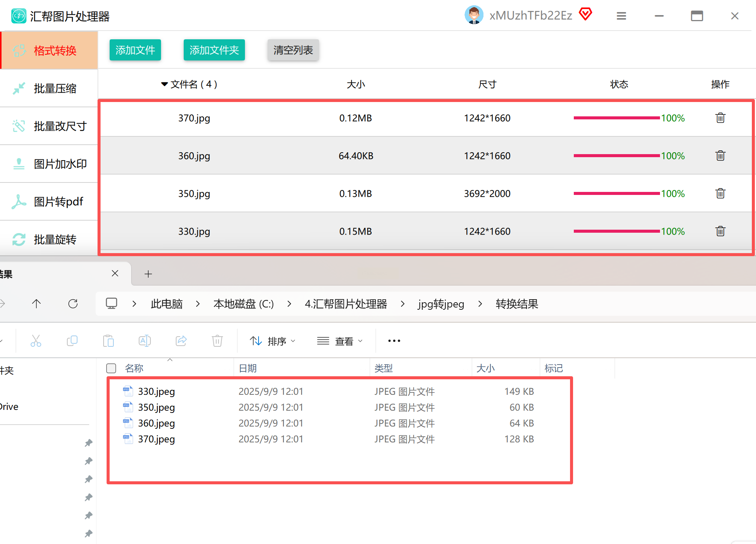Open the hamburger menu in title bar
This screenshot has width=756, height=544.
621,16
